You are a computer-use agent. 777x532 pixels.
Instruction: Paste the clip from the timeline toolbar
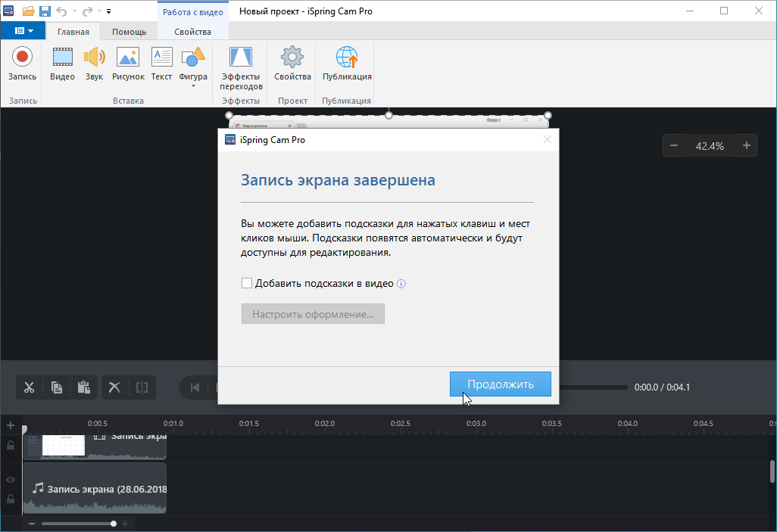click(84, 387)
